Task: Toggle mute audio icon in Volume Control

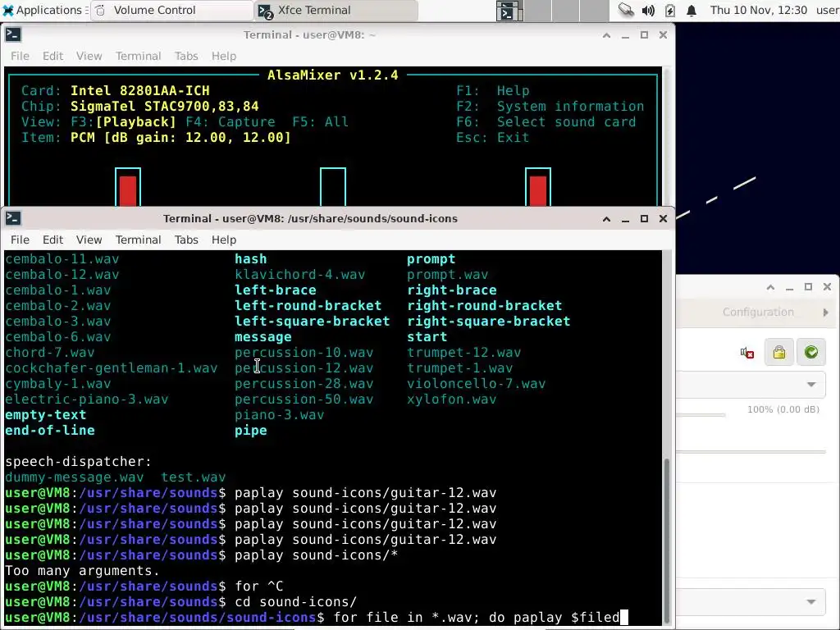Action: tap(747, 352)
